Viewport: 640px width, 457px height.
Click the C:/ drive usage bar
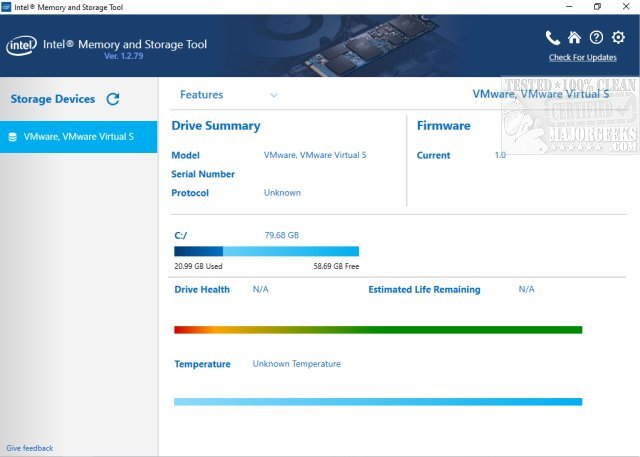[266, 252]
